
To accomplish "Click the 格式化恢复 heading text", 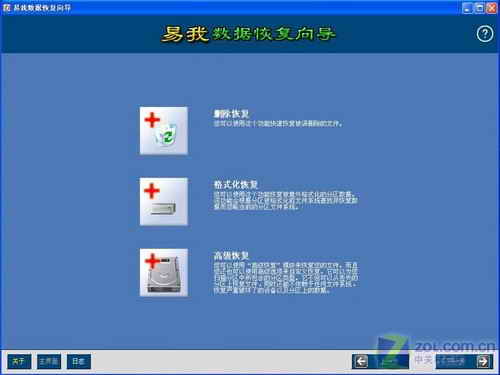I will [236, 185].
